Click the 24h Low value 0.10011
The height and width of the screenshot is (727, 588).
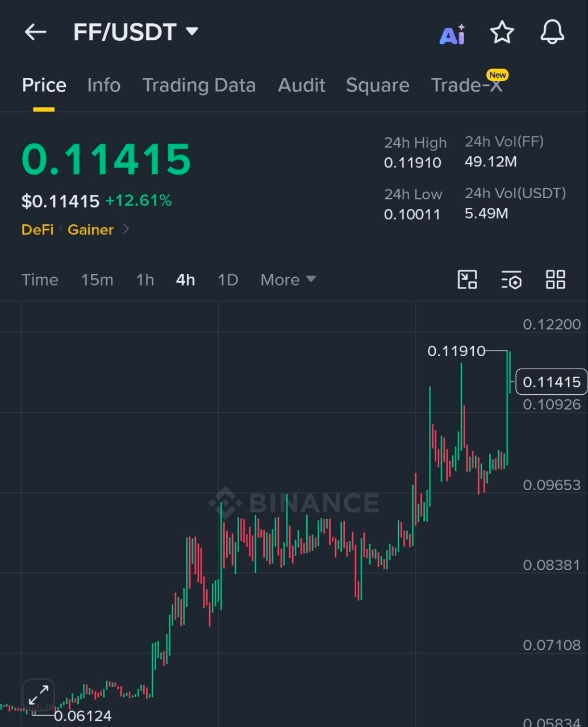(412, 215)
